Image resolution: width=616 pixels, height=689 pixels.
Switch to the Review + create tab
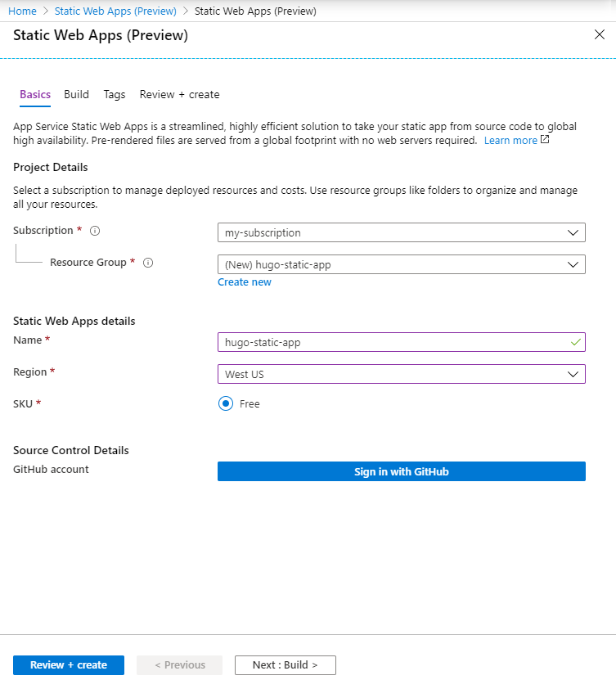point(179,94)
